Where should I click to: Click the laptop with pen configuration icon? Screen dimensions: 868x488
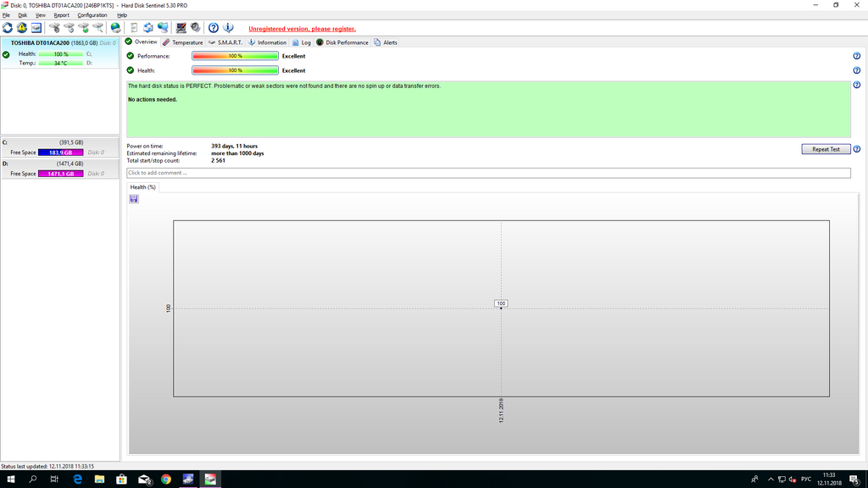[181, 28]
